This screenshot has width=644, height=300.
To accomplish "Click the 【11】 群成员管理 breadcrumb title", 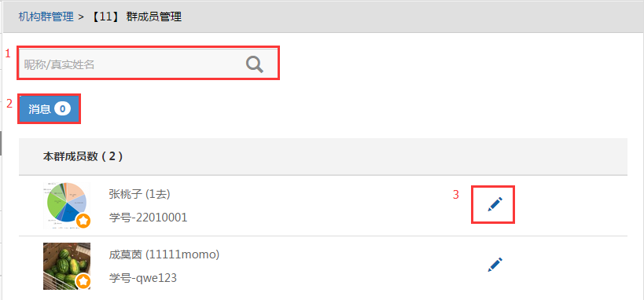I will click(x=135, y=16).
